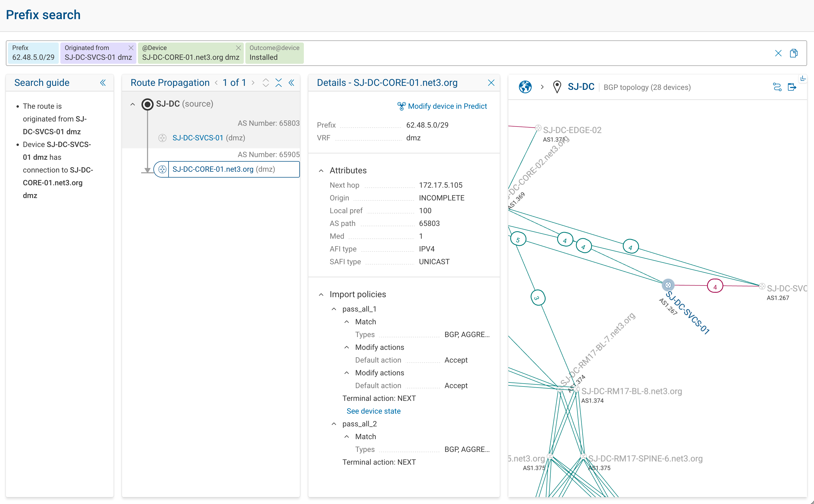The image size is (814, 504).
Task: Collapse the Attributes section
Action: click(x=321, y=171)
